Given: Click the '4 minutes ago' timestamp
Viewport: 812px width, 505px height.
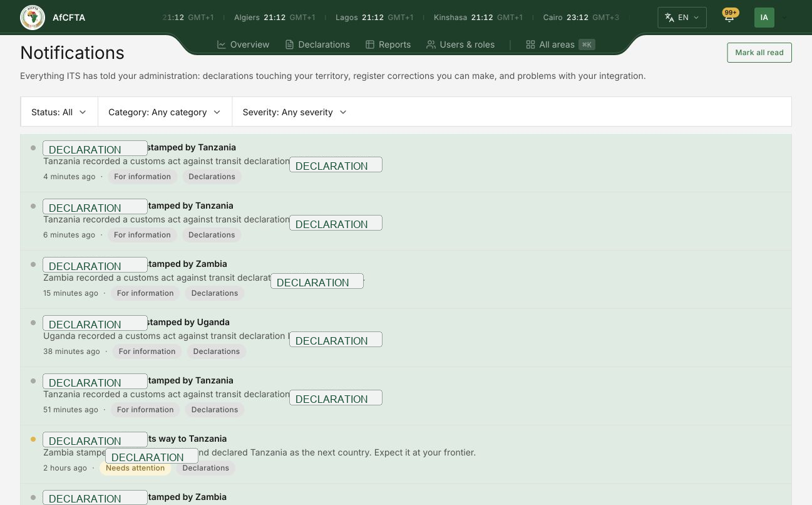Looking at the screenshot, I should (x=69, y=177).
